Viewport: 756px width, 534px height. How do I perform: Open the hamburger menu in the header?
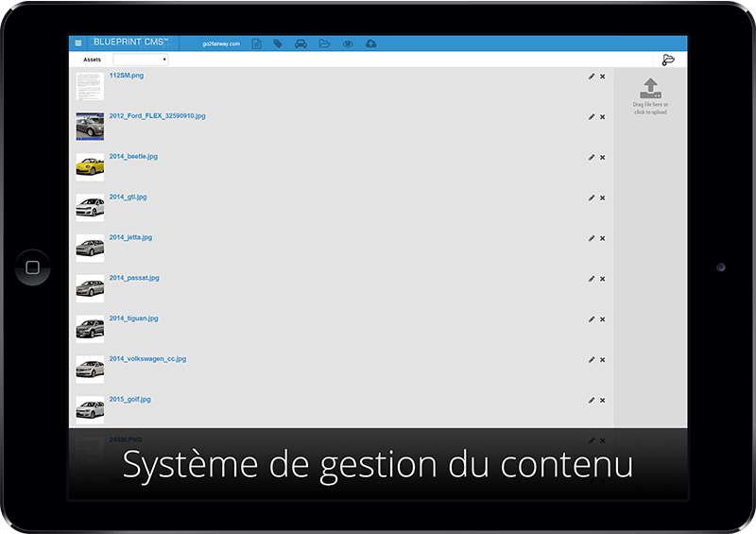point(78,43)
